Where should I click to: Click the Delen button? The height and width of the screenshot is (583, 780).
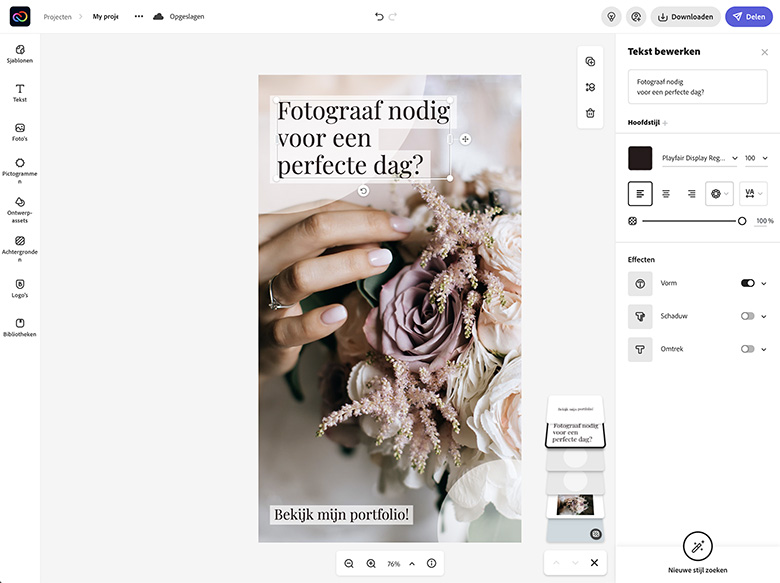[748, 17]
